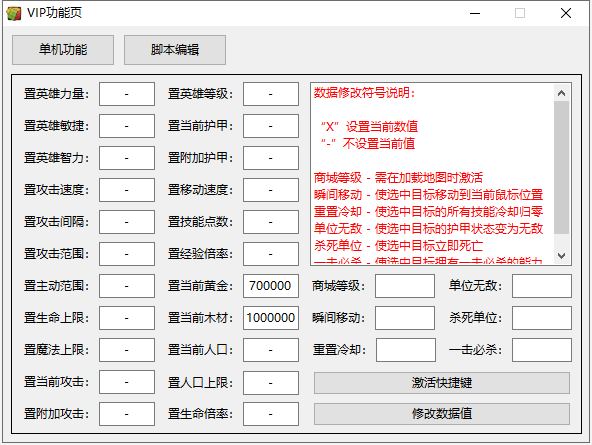The width and height of the screenshot is (592, 445).
Task: Click the 置当前人口 input field
Action: tap(271, 350)
